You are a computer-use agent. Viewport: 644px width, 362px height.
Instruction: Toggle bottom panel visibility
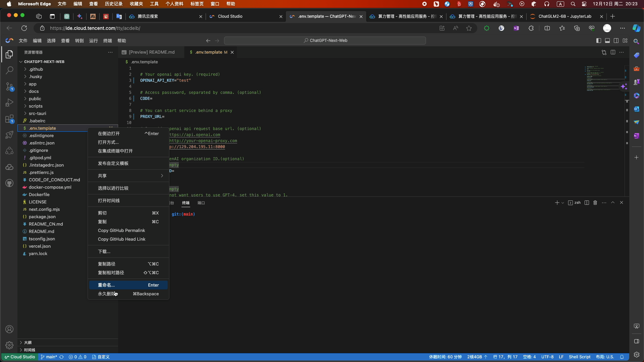click(x=607, y=41)
